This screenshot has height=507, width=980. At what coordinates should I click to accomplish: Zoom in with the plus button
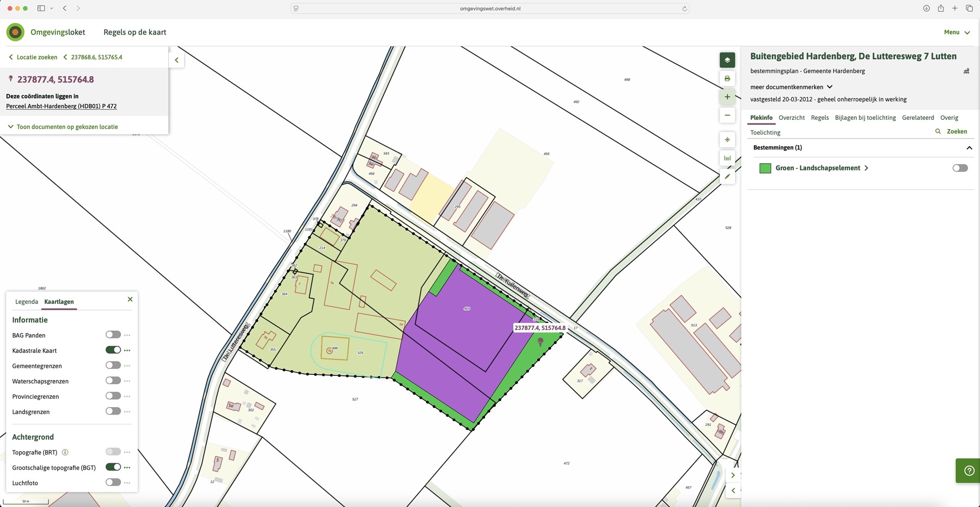(727, 97)
